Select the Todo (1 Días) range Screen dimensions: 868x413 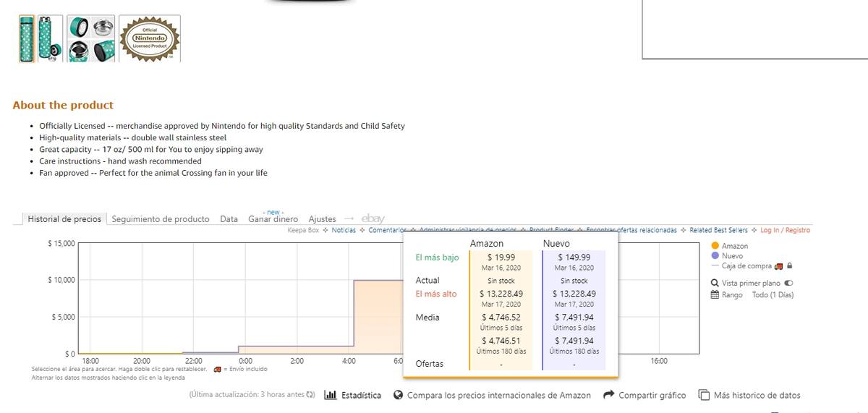773,295
